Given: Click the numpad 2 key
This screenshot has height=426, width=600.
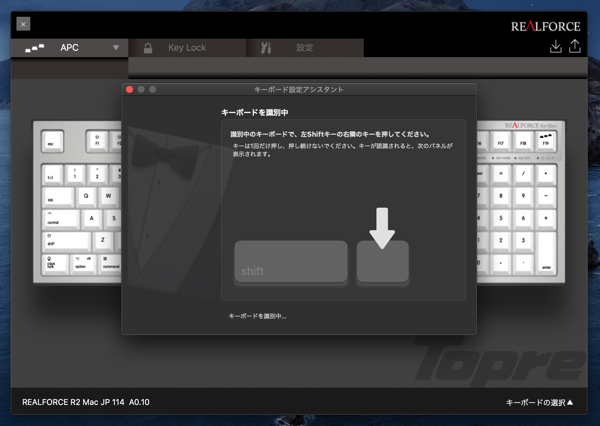Looking at the screenshot, I should tap(501, 241).
